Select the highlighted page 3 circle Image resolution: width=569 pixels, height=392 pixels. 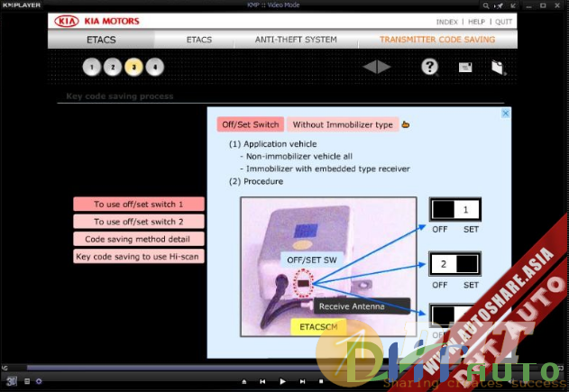click(133, 67)
